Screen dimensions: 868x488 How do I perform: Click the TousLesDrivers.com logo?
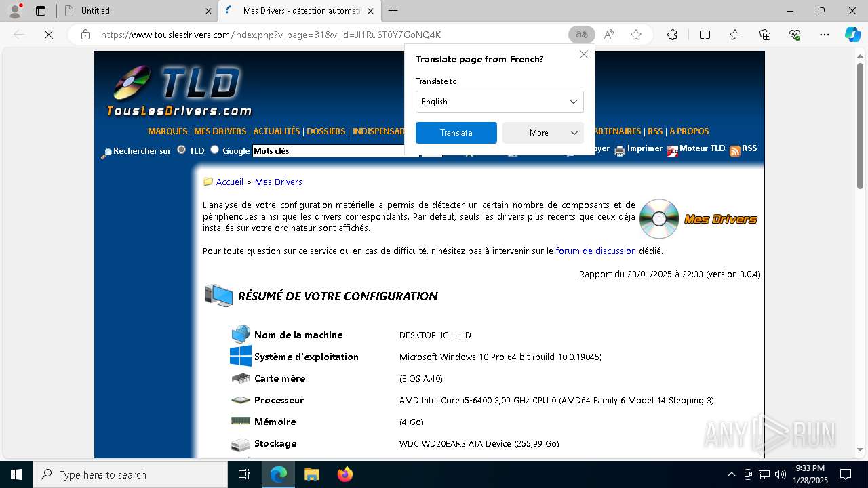point(179,91)
